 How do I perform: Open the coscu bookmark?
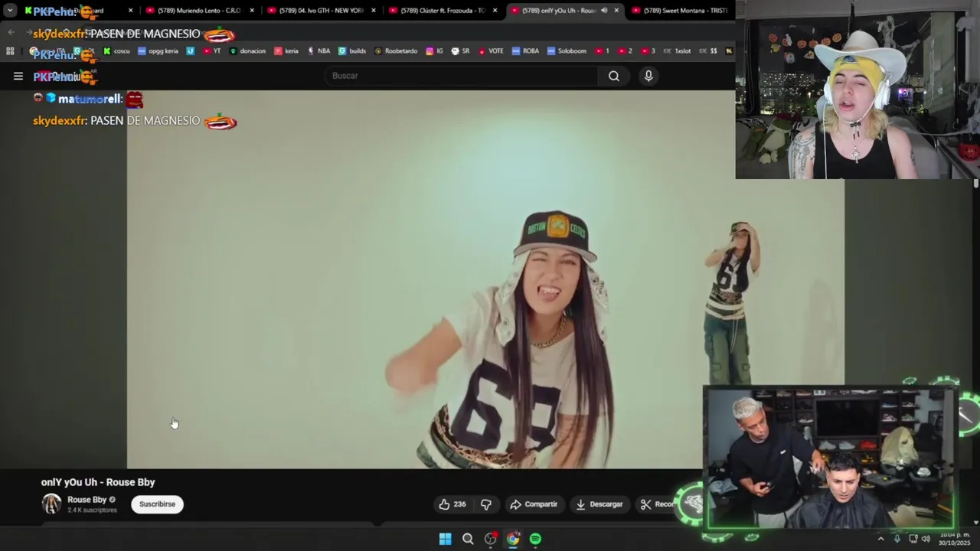coord(116,51)
